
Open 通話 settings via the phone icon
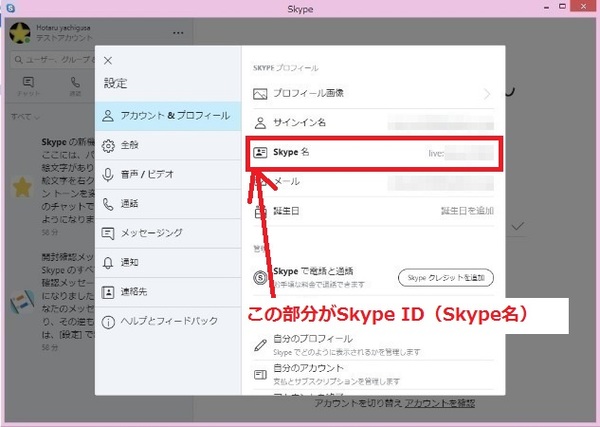coord(109,203)
